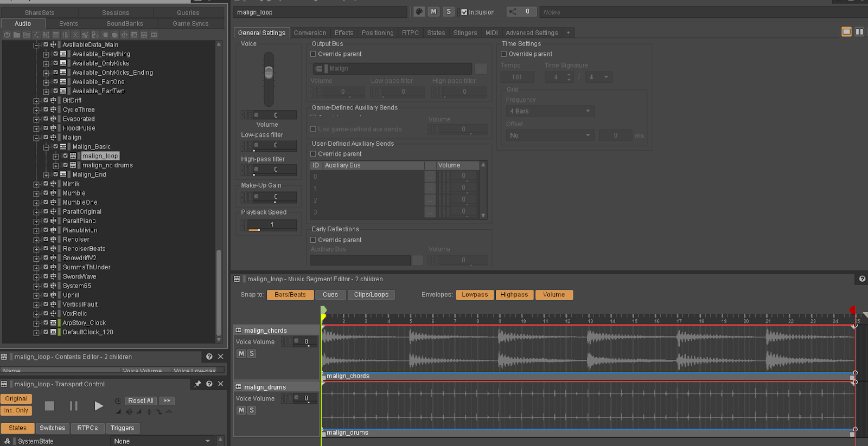Collapse the Malign_Basic tree node
Viewport: 868px width, 446px height.
coord(46,147)
